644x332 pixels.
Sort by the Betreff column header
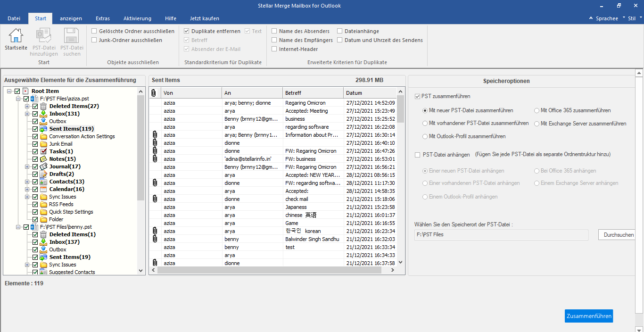point(313,93)
